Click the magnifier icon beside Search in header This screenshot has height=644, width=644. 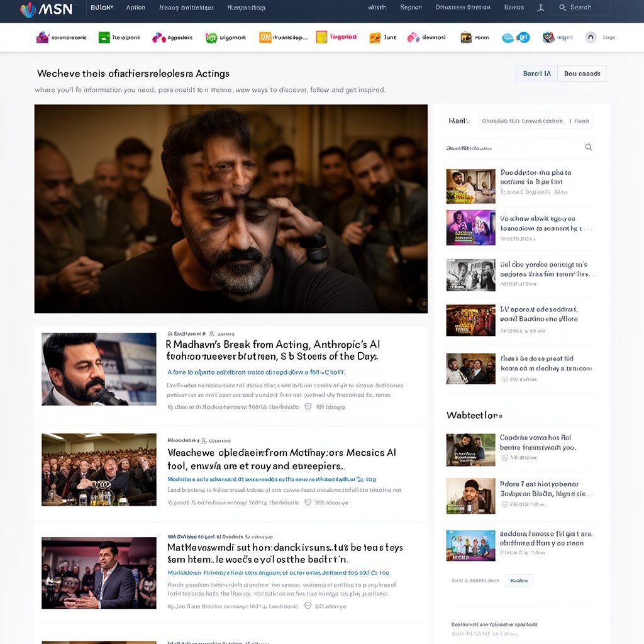point(562,8)
